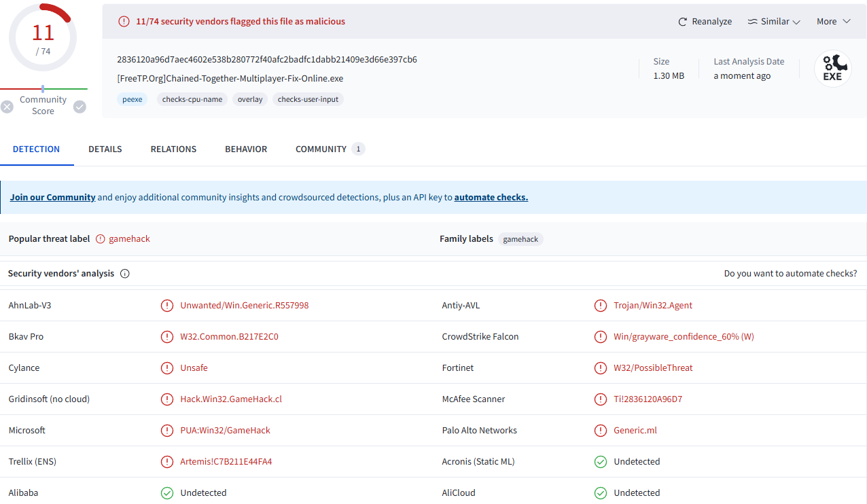This screenshot has height=504, width=867.
Task: Upvote with community score check button
Action: [79, 107]
